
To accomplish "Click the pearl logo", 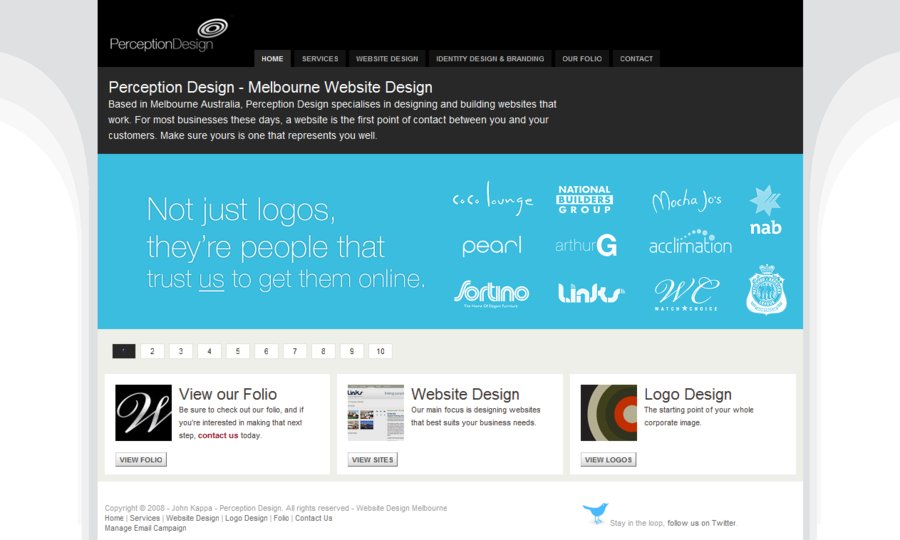I will [x=492, y=246].
